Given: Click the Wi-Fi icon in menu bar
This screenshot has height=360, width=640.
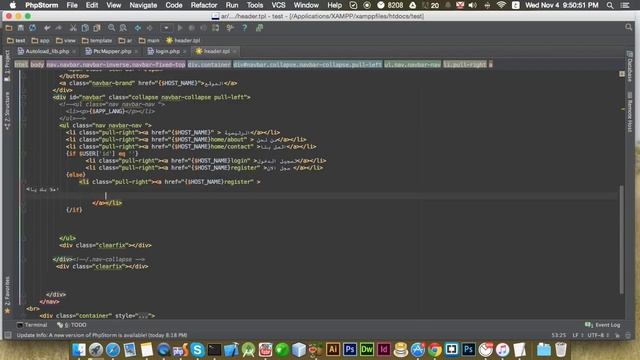Looking at the screenshot, I should [x=501, y=5].
